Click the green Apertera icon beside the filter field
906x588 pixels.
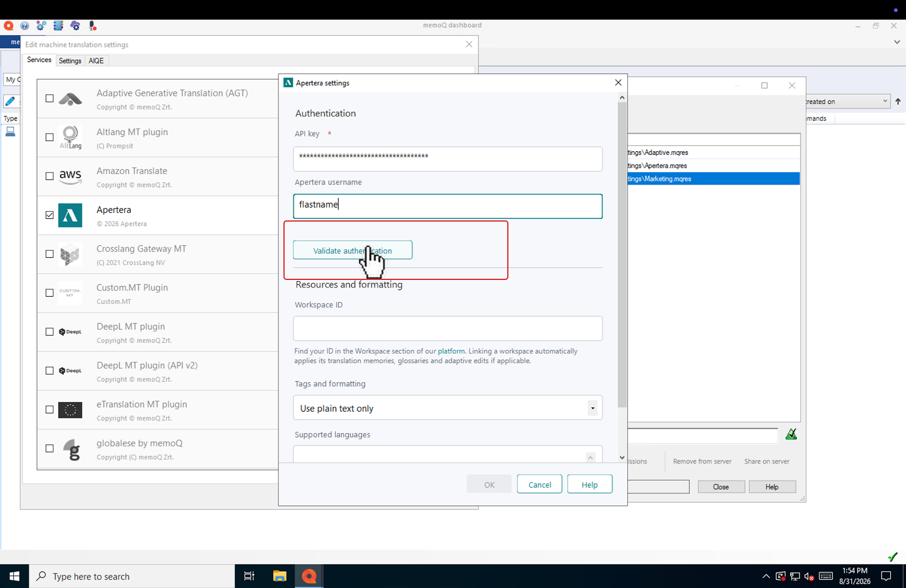[x=791, y=435]
